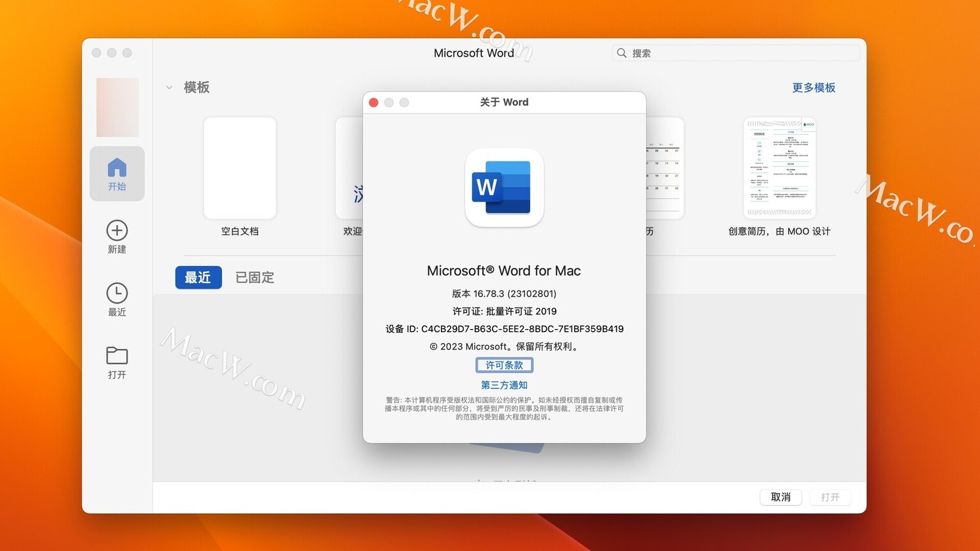The height and width of the screenshot is (551, 980).
Task: Click the 空白文档 label text
Action: pyautogui.click(x=240, y=231)
